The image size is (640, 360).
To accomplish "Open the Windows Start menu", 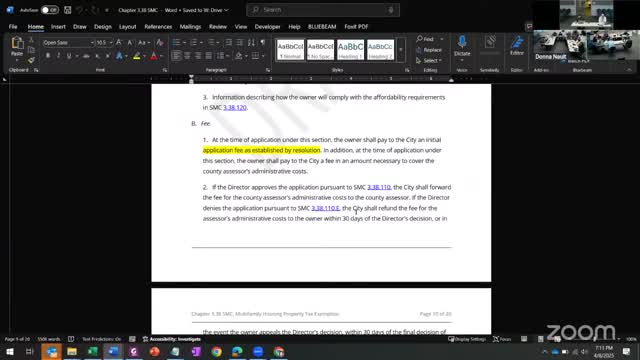I will click(x=9, y=351).
